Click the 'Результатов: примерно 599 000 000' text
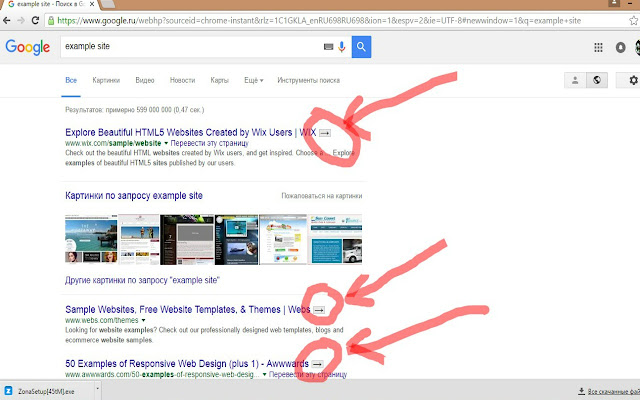Screen dimensions: 640x400 (x=134, y=110)
